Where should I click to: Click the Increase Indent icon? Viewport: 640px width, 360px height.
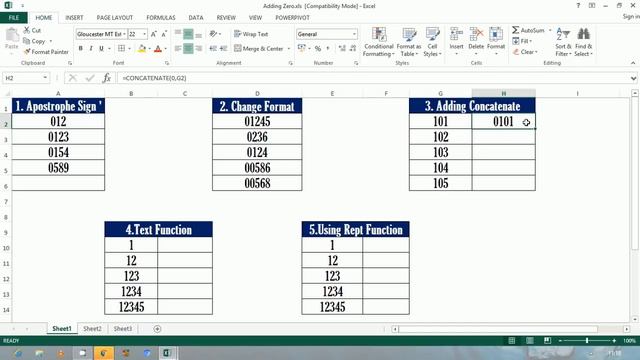[x=223, y=49]
